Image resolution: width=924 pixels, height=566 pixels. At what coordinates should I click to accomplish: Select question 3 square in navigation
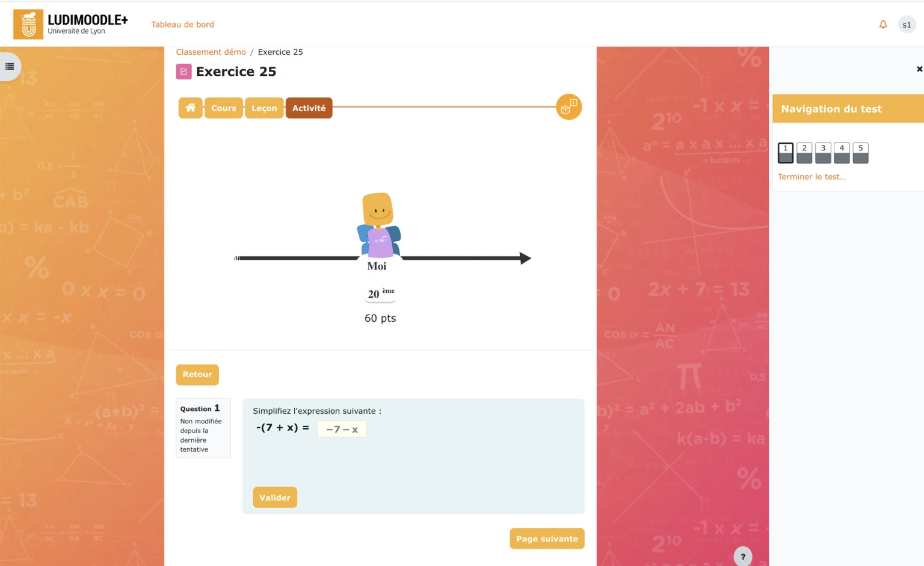point(823,152)
